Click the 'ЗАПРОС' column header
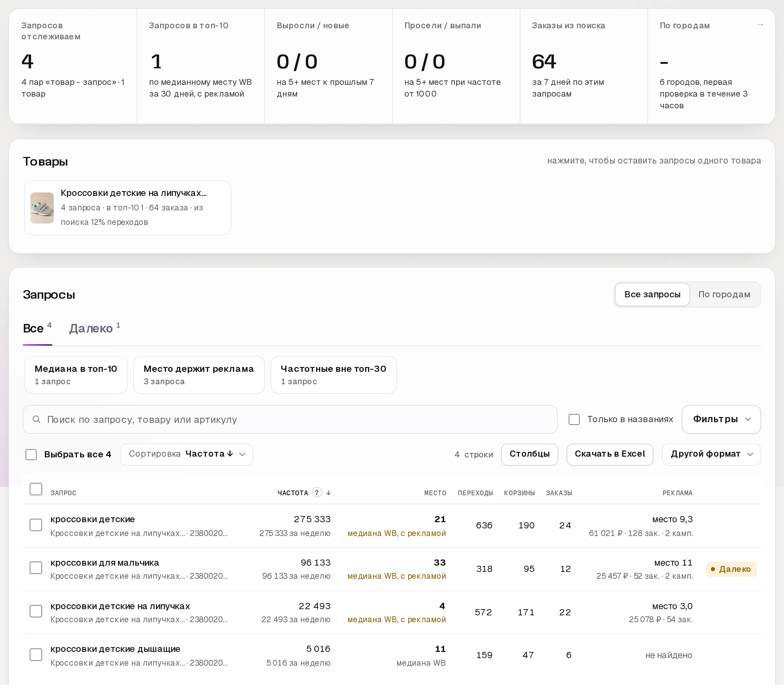 click(63, 493)
